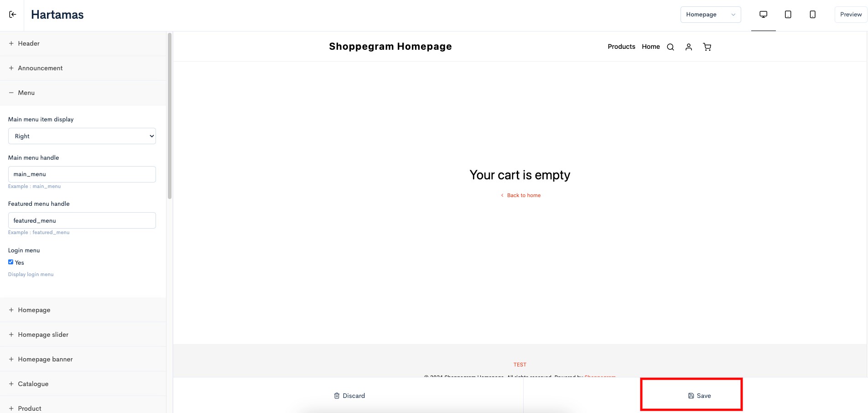This screenshot has width=868, height=413.
Task: Select Home in store navigation
Action: [x=651, y=47]
